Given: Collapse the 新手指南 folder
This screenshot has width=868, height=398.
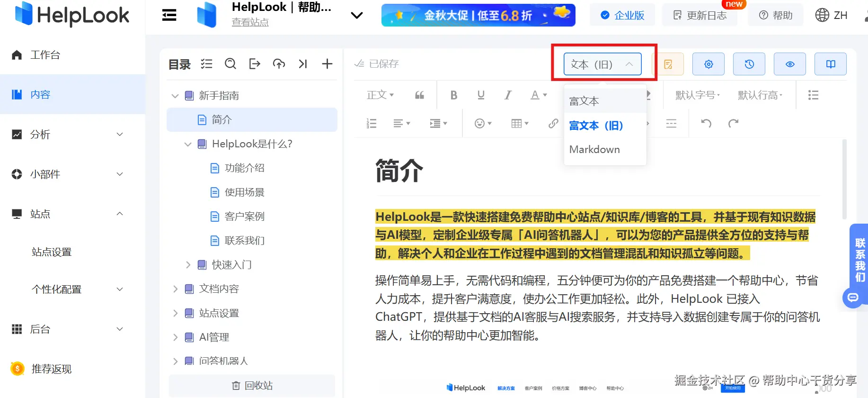Looking at the screenshot, I should (x=175, y=96).
